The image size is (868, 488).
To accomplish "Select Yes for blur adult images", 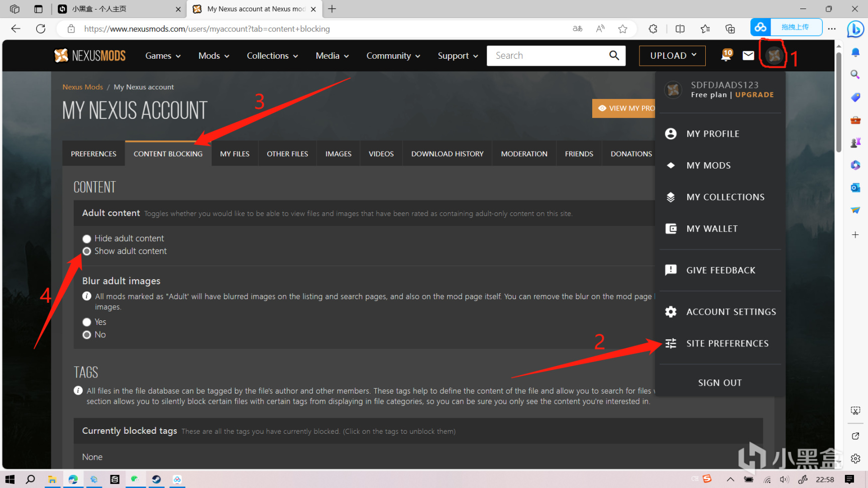I will tap(87, 322).
